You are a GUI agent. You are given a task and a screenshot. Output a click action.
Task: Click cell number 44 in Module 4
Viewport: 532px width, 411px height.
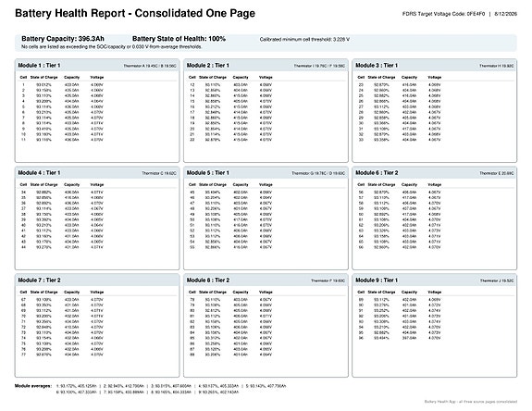23,247
